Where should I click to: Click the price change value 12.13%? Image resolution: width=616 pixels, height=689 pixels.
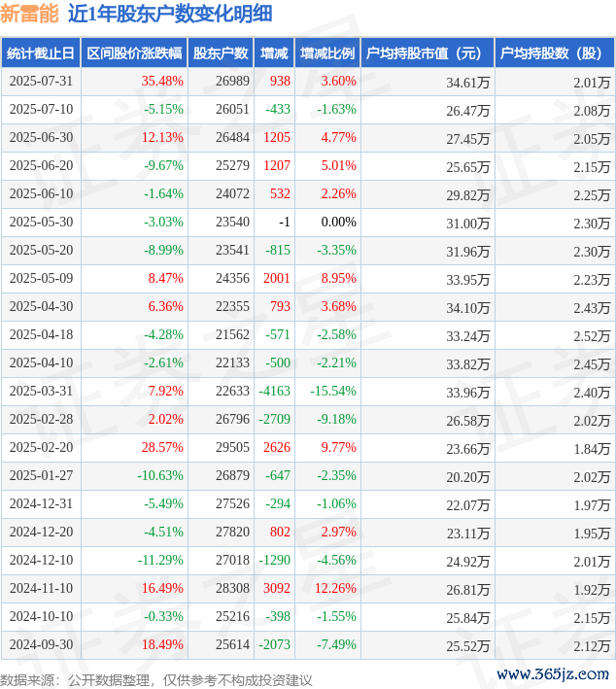tap(162, 138)
